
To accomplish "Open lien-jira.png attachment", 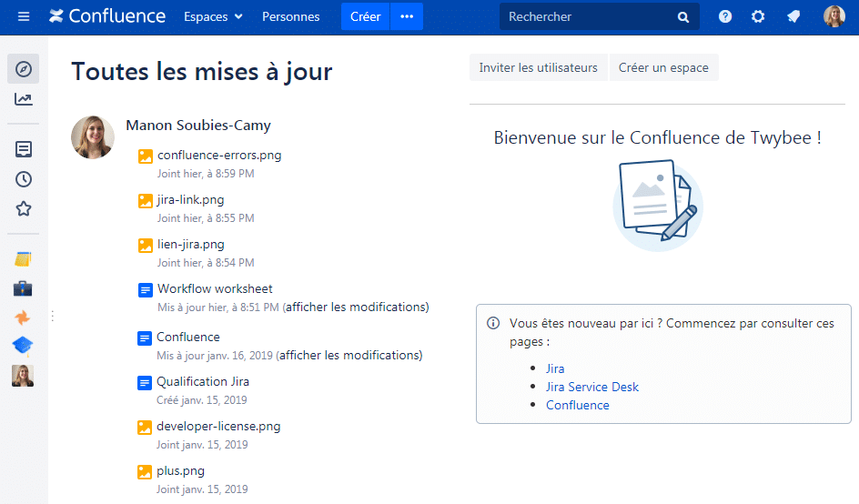I will 191,245.
